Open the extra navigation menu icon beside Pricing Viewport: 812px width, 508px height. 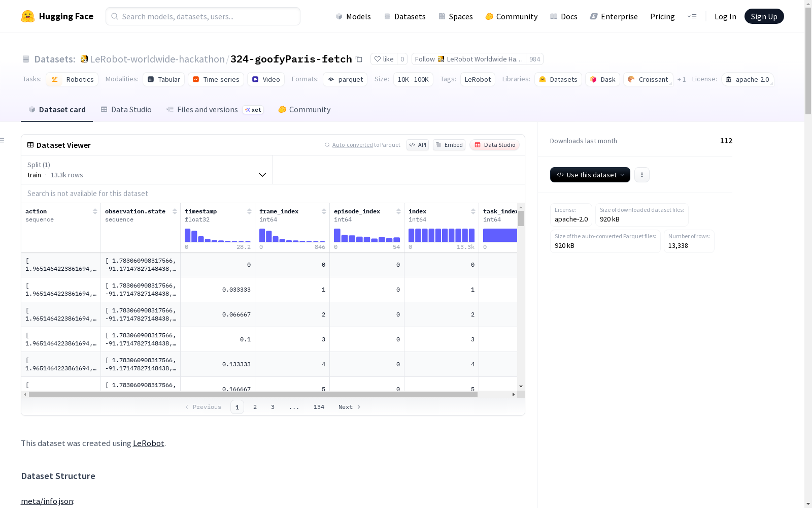pyautogui.click(x=692, y=16)
